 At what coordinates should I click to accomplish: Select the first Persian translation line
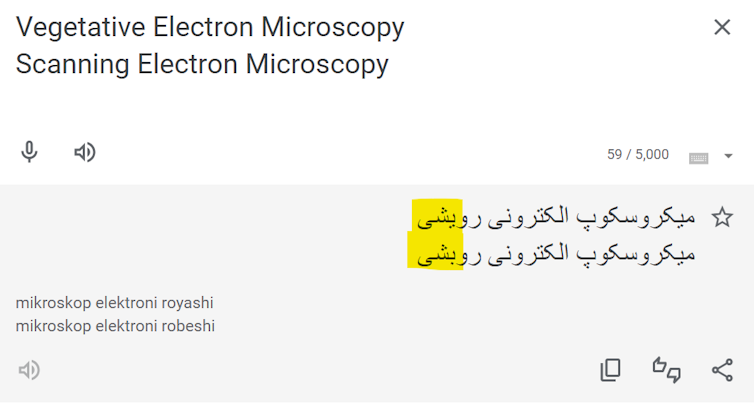pos(553,216)
